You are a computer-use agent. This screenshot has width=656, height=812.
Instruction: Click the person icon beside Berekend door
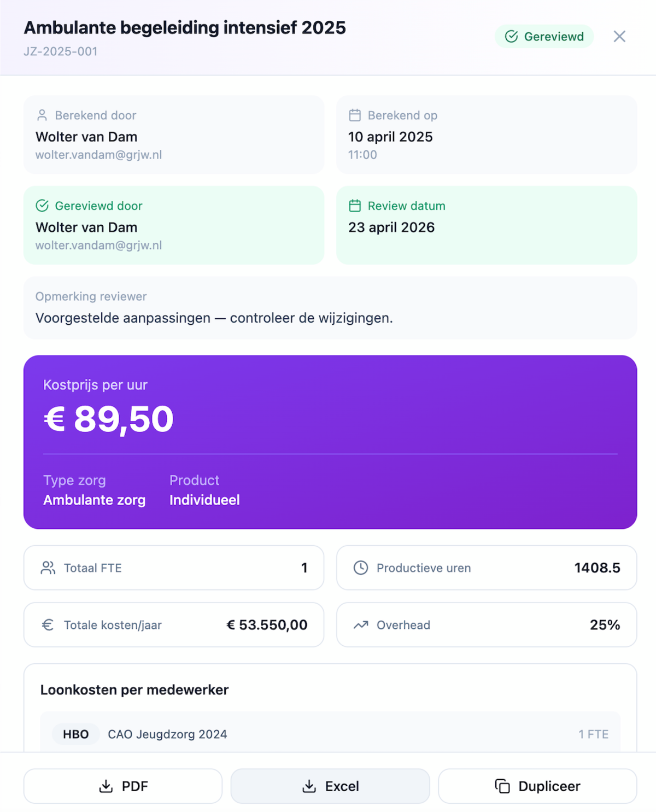click(42, 115)
